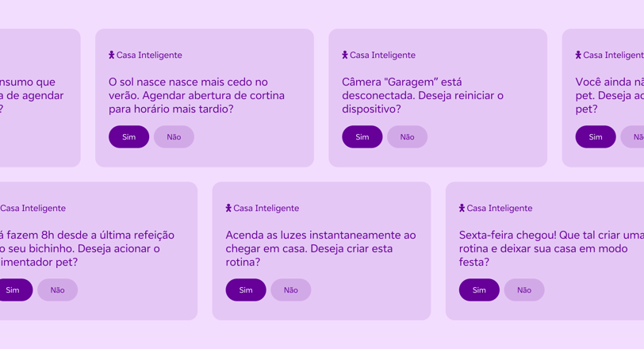Click Não on the Sexta-feira party card
This screenshot has width=644, height=349.
coord(524,290)
